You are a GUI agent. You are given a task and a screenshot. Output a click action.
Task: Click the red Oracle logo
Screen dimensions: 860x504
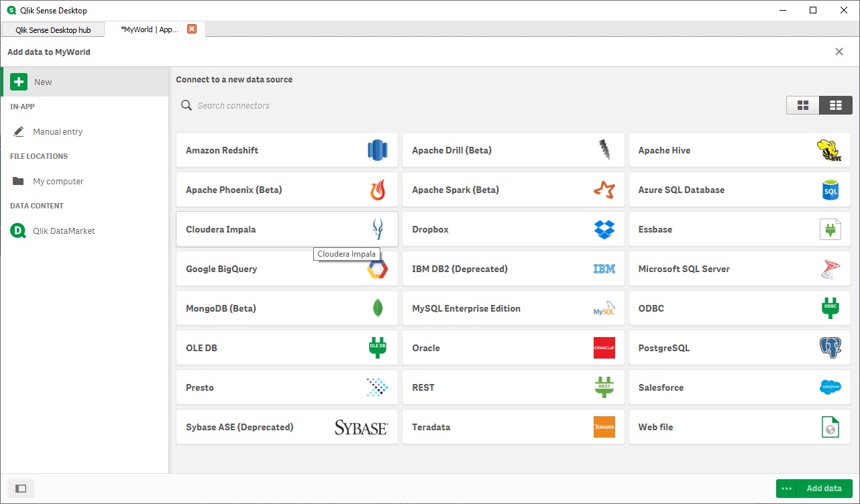(x=604, y=348)
